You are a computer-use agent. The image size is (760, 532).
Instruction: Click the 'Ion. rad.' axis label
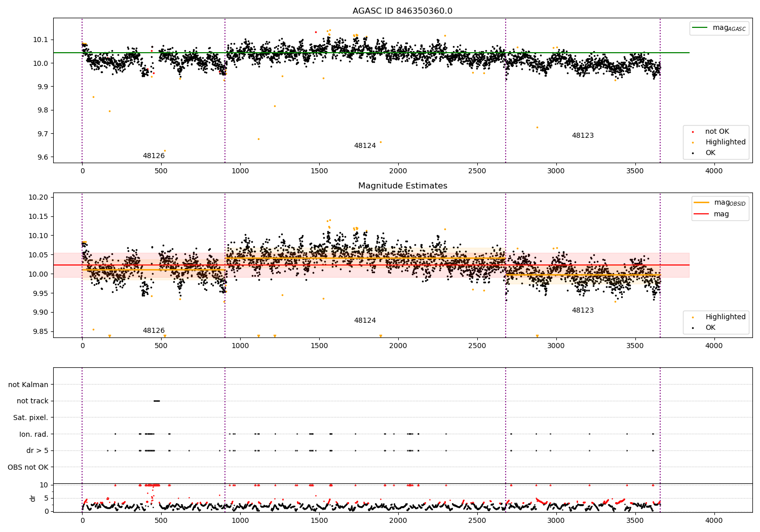click(34, 434)
